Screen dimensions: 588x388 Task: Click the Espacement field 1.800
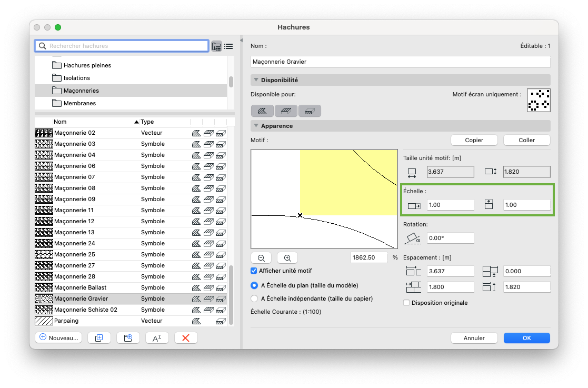pyautogui.click(x=451, y=287)
